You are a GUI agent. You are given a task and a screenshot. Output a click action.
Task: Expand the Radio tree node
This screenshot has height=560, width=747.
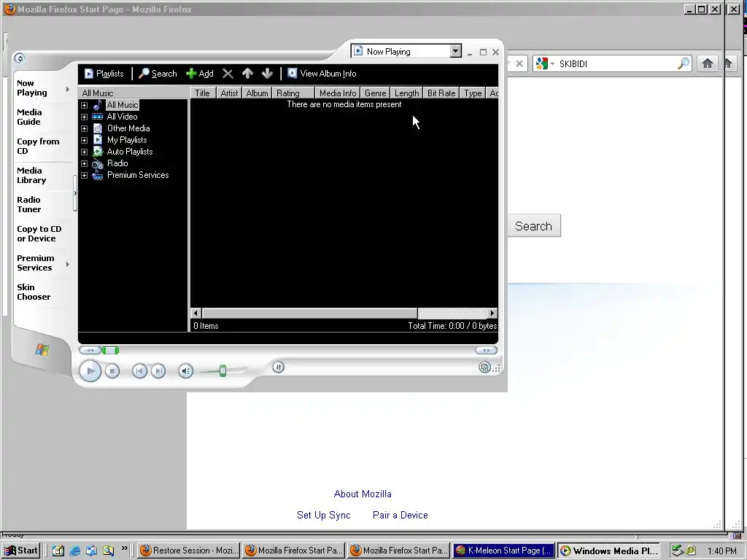pos(85,163)
